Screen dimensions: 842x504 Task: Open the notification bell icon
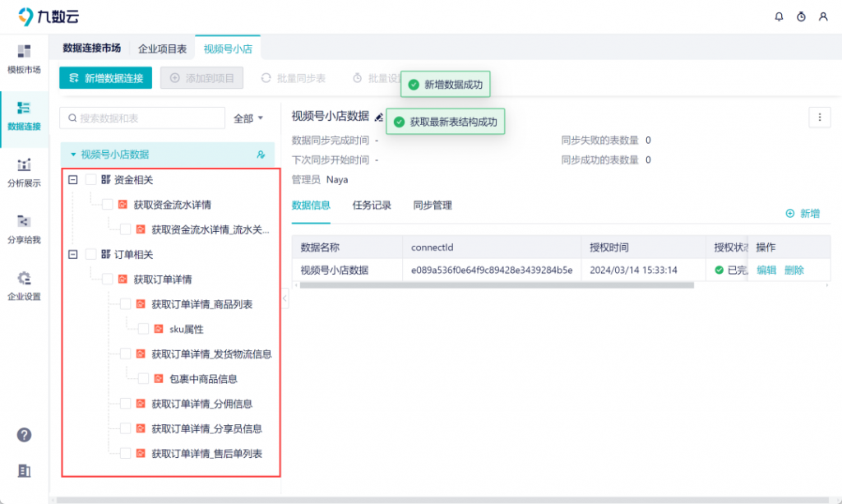[780, 16]
